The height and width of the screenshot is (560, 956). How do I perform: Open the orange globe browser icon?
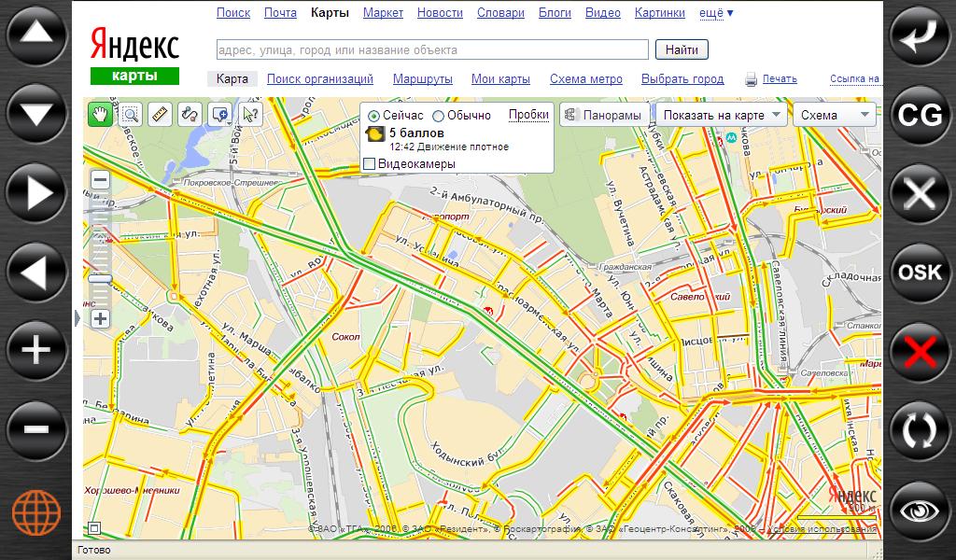click(36, 513)
